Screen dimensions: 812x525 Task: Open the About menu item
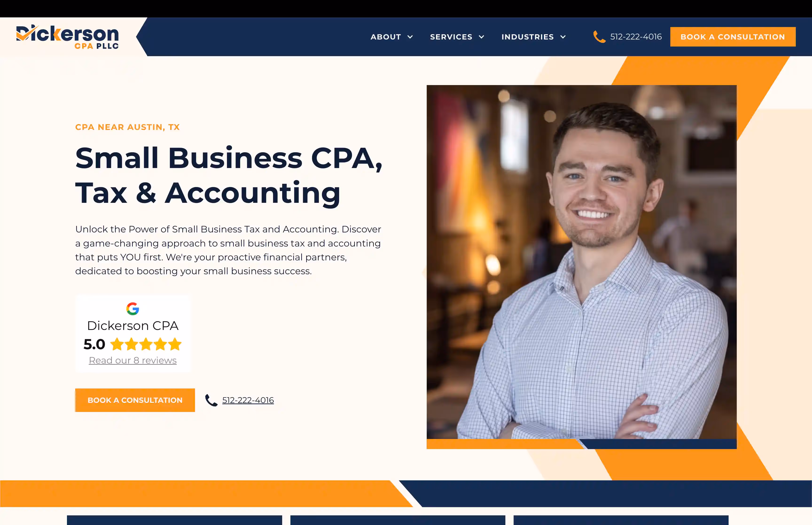[386, 37]
